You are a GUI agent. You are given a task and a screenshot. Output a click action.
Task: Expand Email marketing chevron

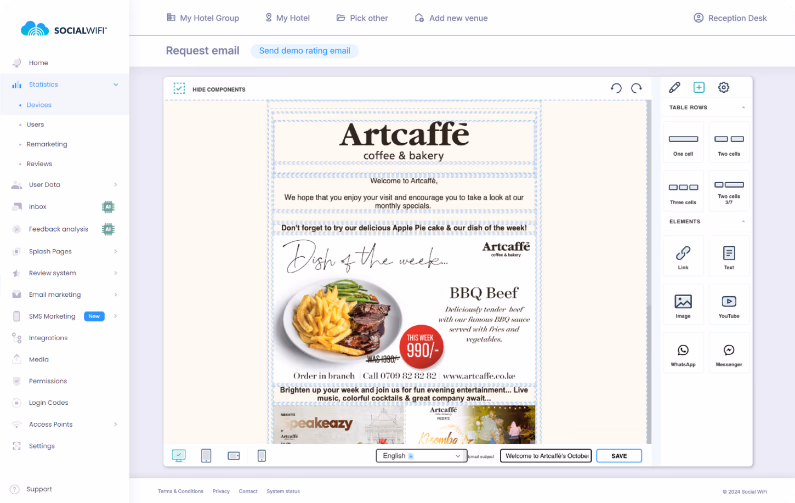pyautogui.click(x=116, y=295)
